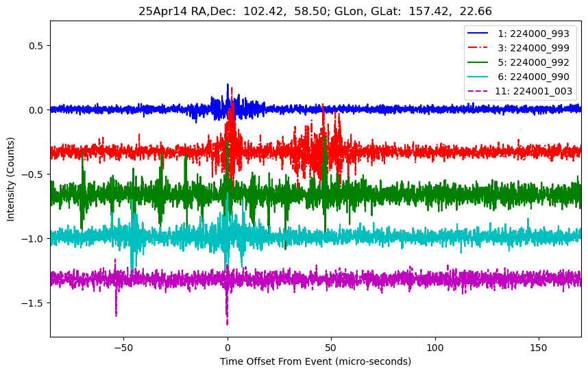Image resolution: width=588 pixels, height=373 pixels.
Task: Click the 'Time Offset From Event (micro-seconds)' label
Action: pos(315,361)
